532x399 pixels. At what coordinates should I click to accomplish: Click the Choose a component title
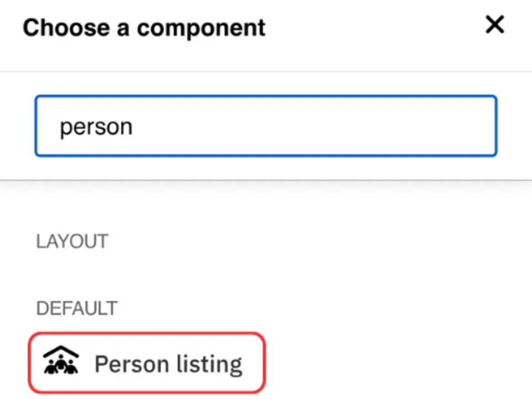(144, 27)
